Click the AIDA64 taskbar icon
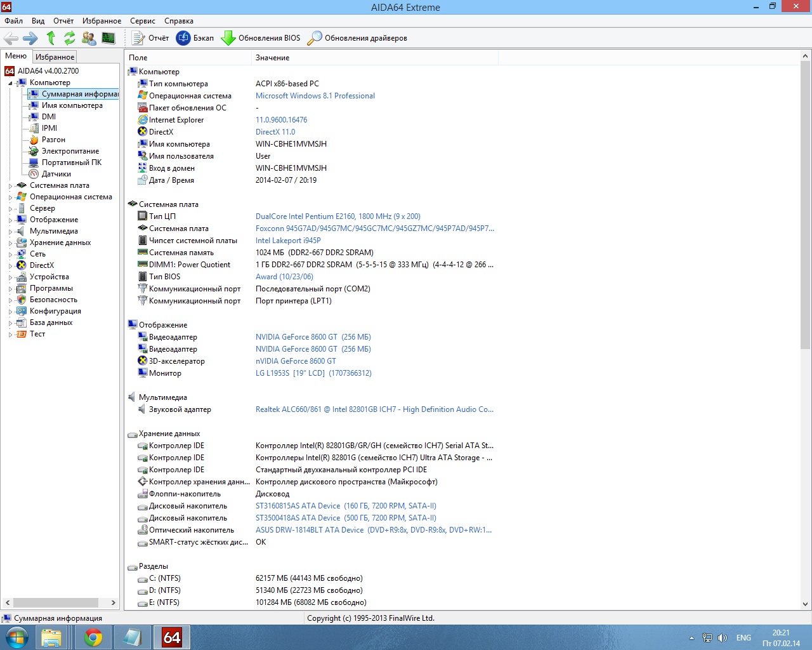The height and width of the screenshot is (650, 812). pos(172,637)
